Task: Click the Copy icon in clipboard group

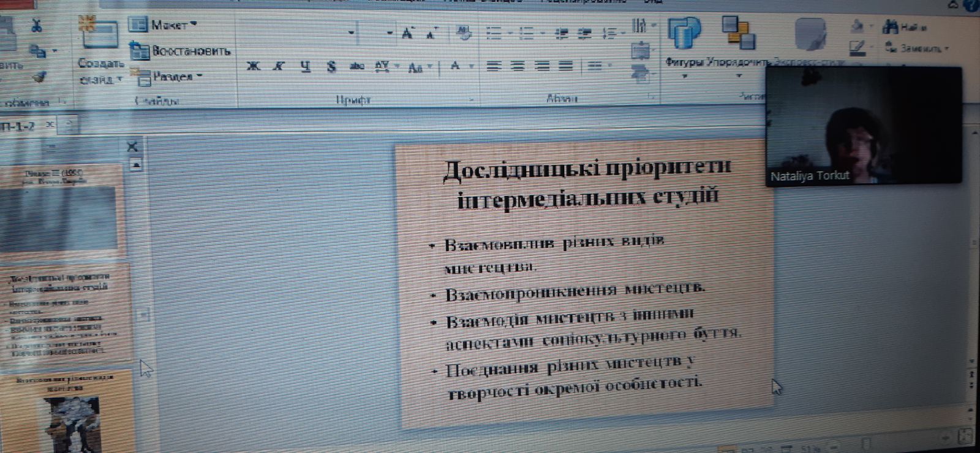Action: (x=38, y=51)
